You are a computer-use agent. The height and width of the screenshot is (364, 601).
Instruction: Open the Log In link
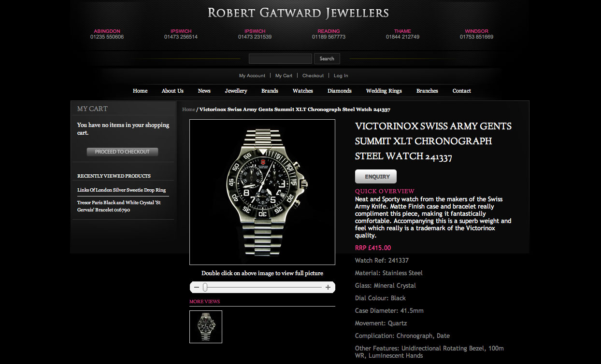pos(341,76)
